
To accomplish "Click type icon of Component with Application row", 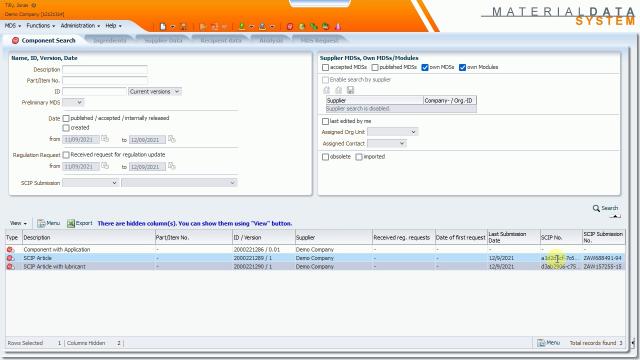I will (10, 249).
